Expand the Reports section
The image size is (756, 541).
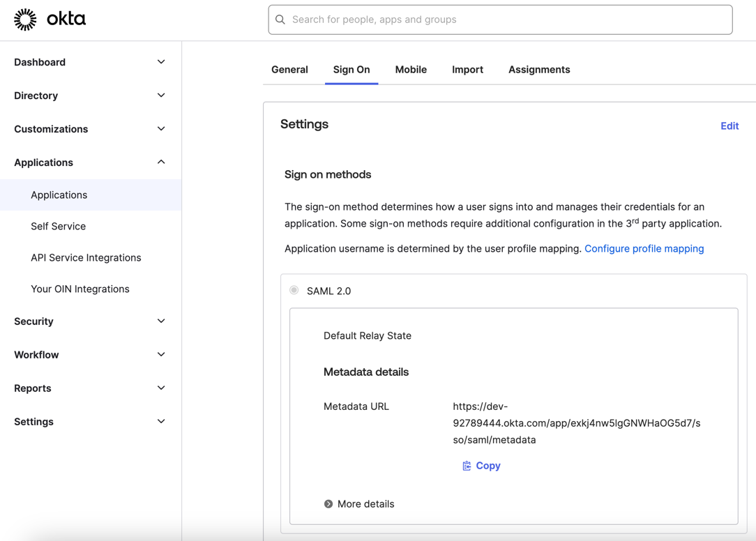pos(161,388)
